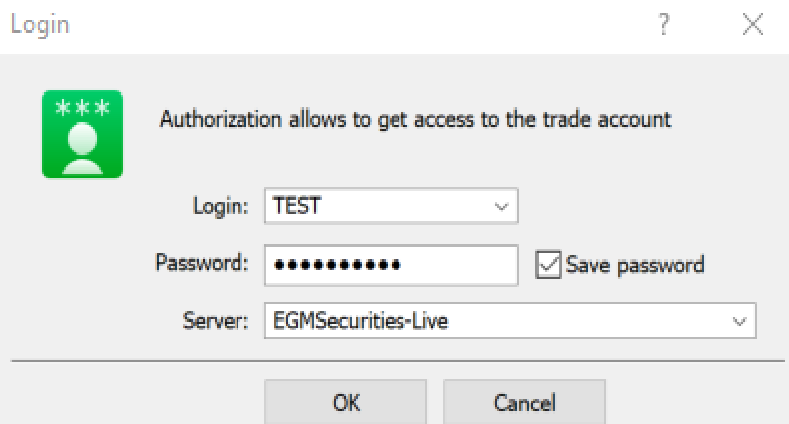The height and width of the screenshot is (424, 789).
Task: Expand the Login account dropdown arrow
Action: pyautogui.click(x=501, y=206)
